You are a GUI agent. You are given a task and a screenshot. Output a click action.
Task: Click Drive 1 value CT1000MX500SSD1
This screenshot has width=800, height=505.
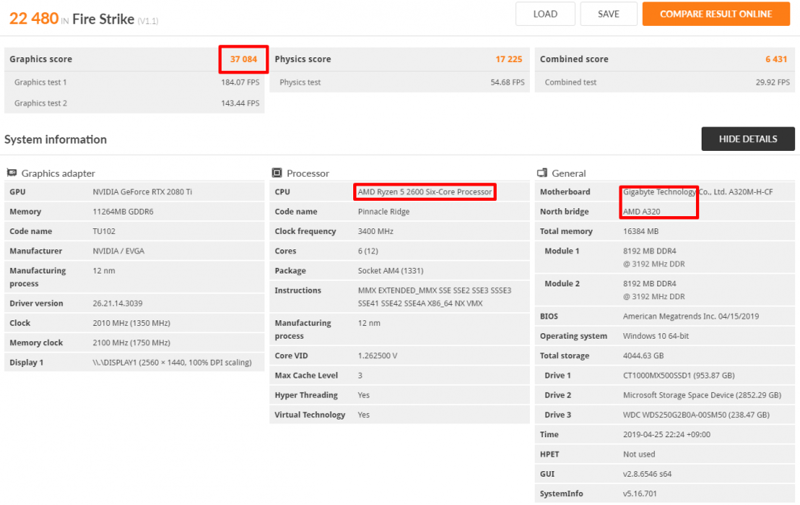click(679, 375)
